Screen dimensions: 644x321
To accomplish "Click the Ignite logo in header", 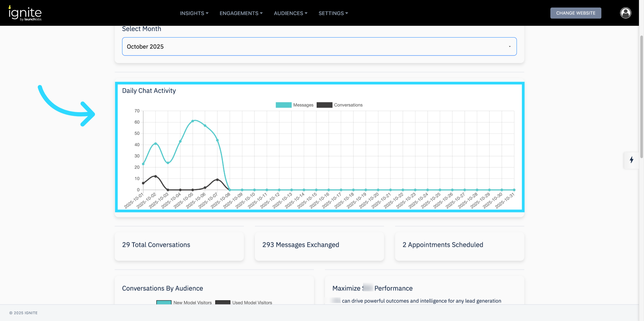I will [25, 13].
